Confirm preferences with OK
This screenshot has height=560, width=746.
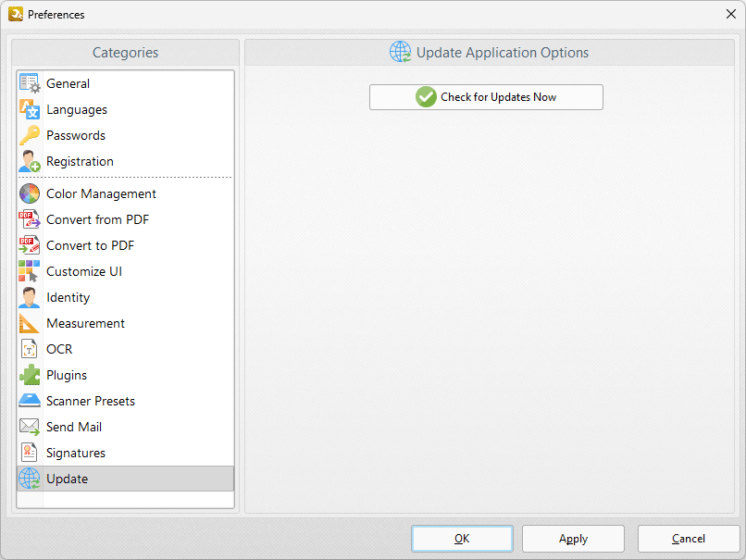462,539
